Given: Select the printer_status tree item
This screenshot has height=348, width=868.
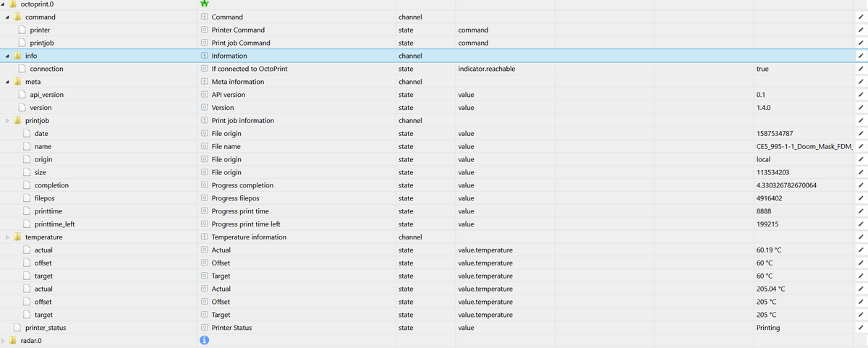Looking at the screenshot, I should pyautogui.click(x=46, y=328).
